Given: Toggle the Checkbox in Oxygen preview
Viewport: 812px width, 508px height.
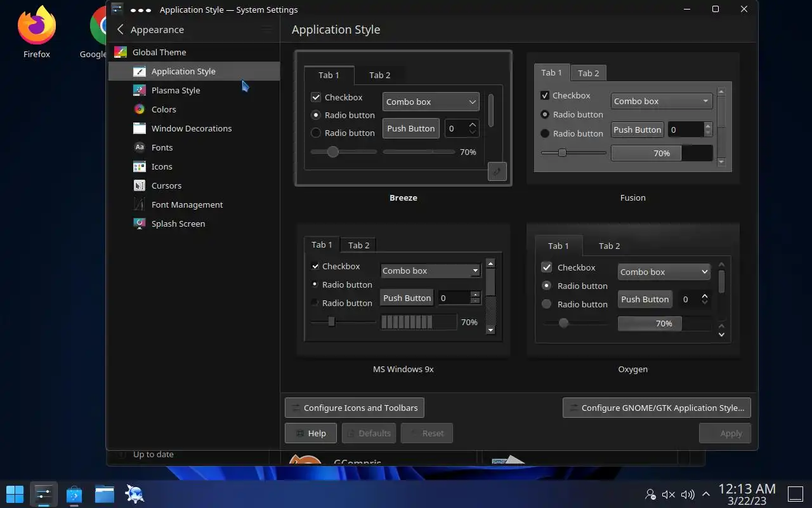Looking at the screenshot, I should pos(546,267).
